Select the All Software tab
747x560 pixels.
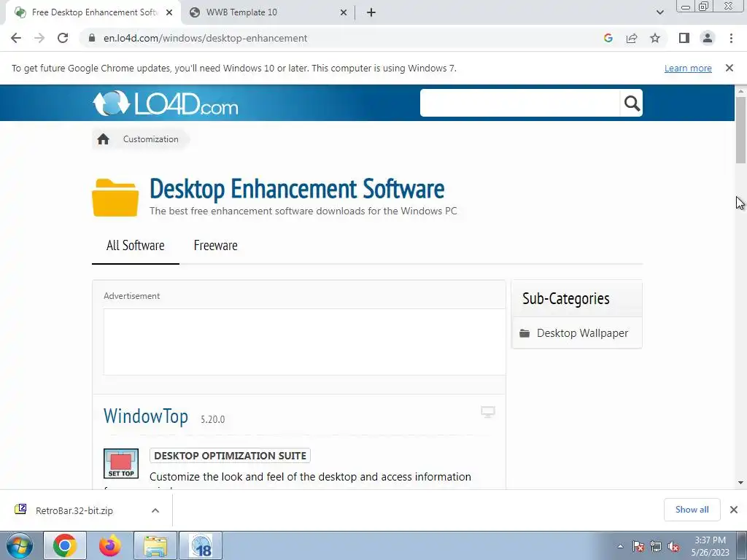pyautogui.click(x=135, y=245)
